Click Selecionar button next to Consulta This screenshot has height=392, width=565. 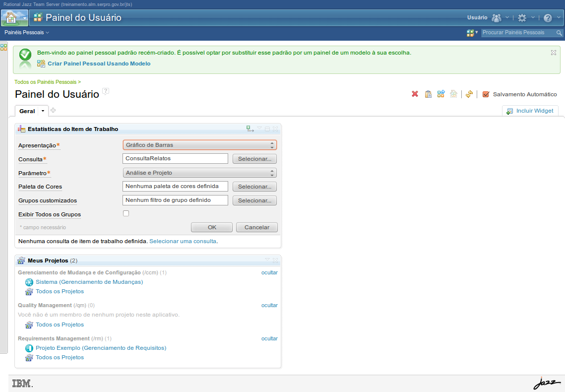point(254,159)
